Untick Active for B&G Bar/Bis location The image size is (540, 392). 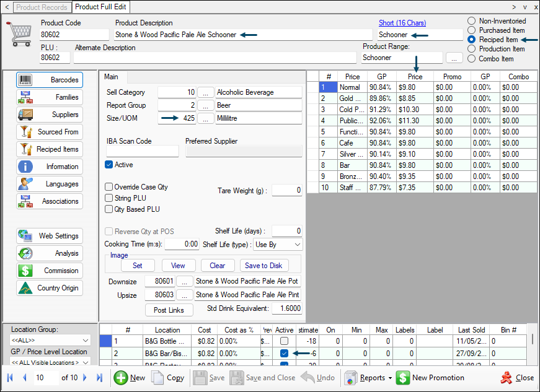[284, 353]
